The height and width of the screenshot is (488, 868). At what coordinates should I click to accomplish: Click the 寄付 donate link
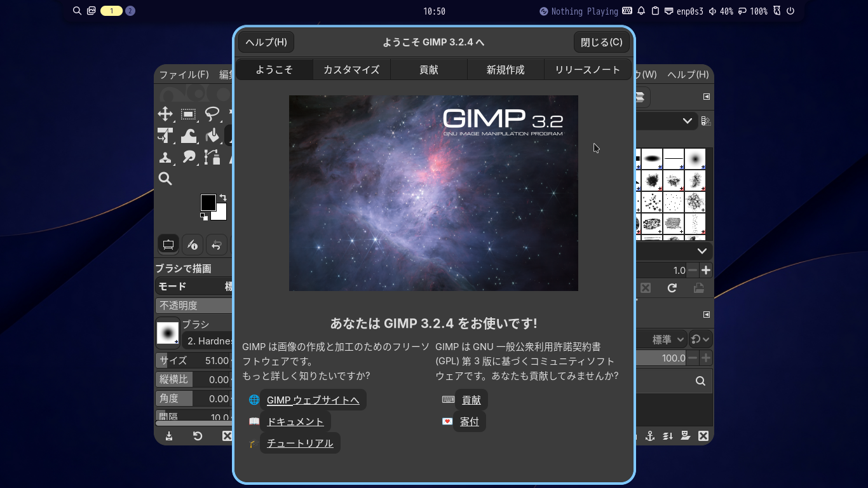[x=470, y=421]
